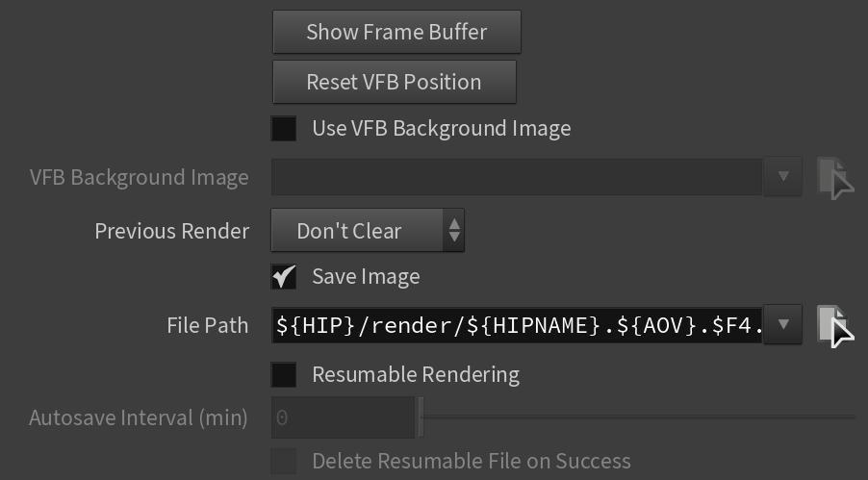Screen dimensions: 868x480
Task: Click the VFB Background Image parameter label
Action: click(139, 178)
